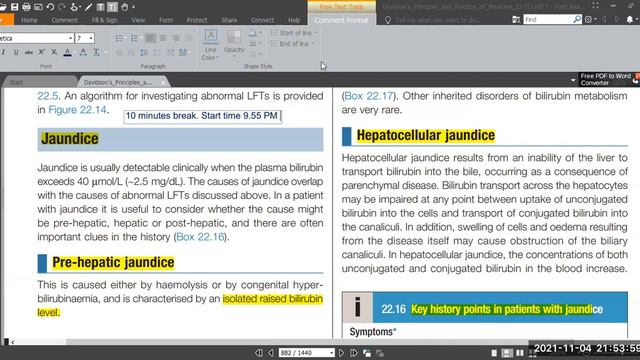Go to the previous page arrow
The height and width of the screenshot is (360, 640).
pos(271,353)
